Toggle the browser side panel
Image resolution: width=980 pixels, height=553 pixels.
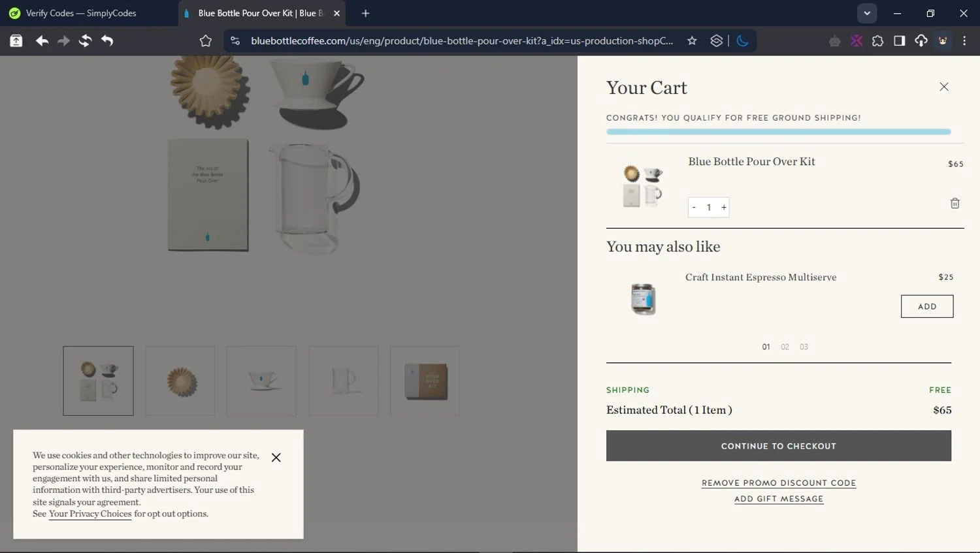click(899, 40)
